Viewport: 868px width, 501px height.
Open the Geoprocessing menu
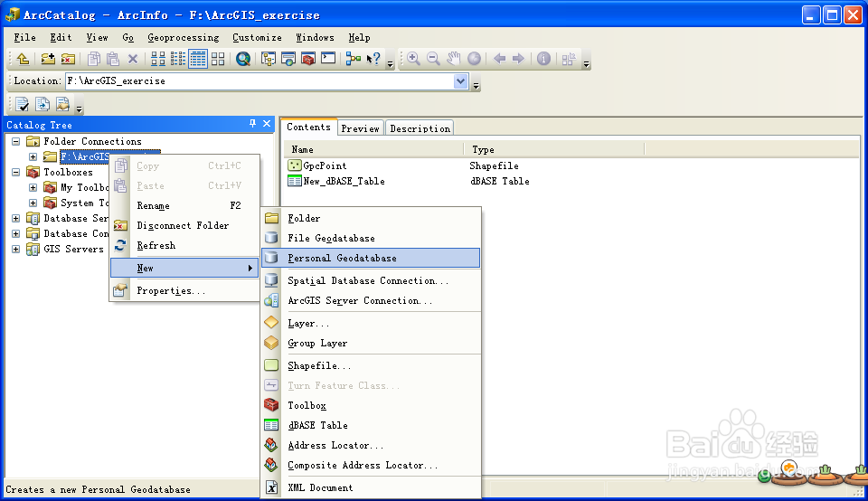pyautogui.click(x=184, y=38)
